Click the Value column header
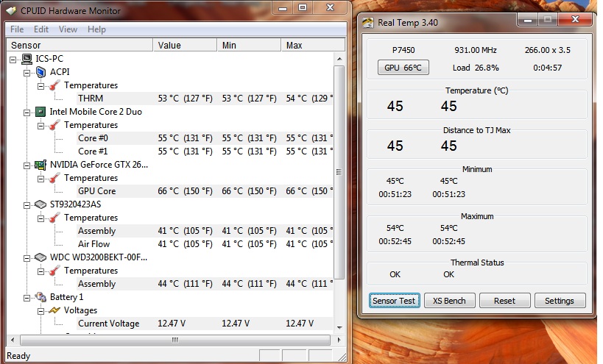Image resolution: width=603 pixels, height=364 pixels. click(185, 45)
